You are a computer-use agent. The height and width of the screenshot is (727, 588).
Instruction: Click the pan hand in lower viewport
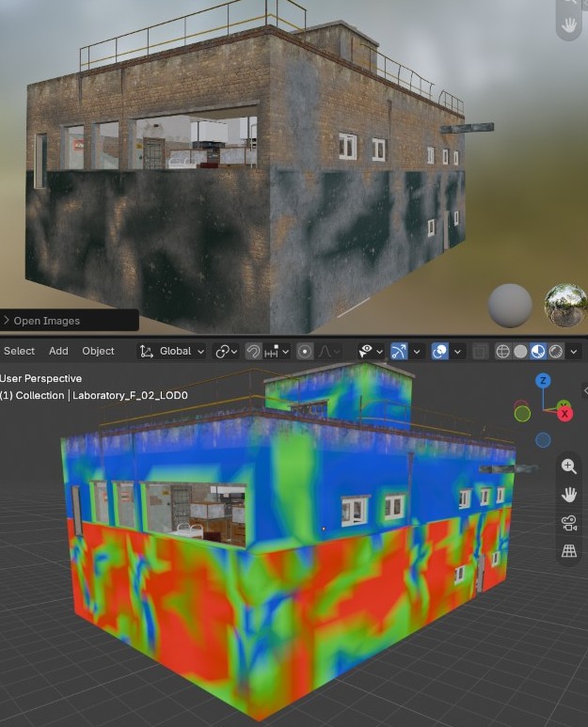[569, 495]
